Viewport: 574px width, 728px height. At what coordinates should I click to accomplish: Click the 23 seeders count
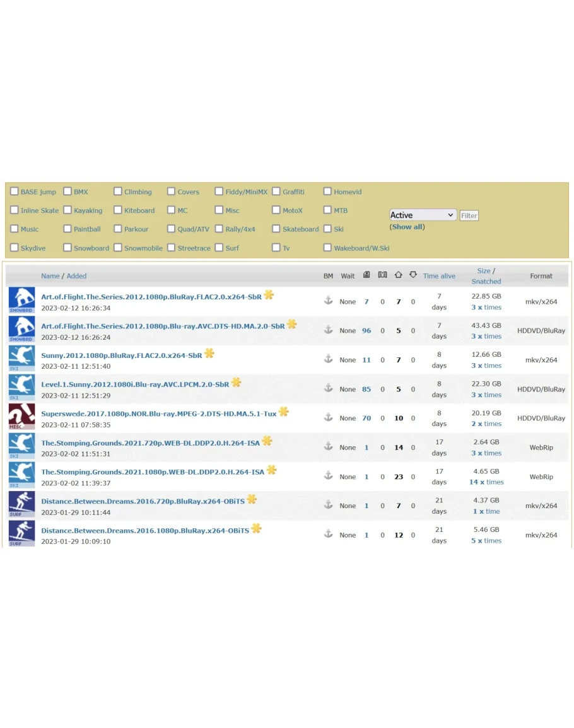398,477
